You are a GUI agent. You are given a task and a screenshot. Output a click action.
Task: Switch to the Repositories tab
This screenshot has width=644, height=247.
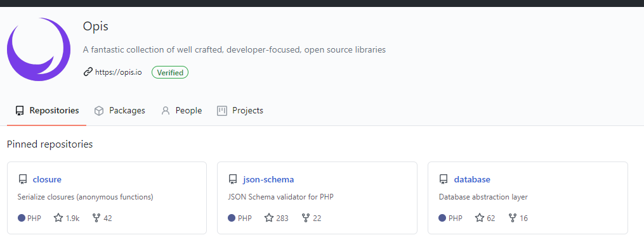tap(47, 110)
